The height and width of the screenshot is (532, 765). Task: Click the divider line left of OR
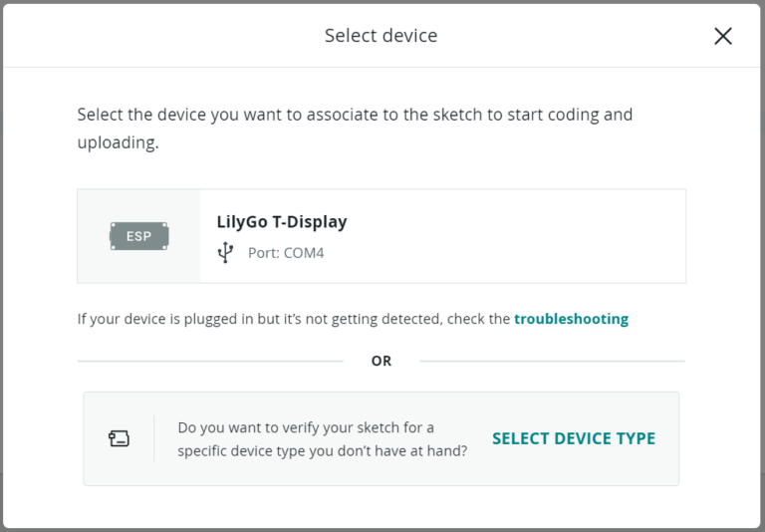pyautogui.click(x=209, y=361)
